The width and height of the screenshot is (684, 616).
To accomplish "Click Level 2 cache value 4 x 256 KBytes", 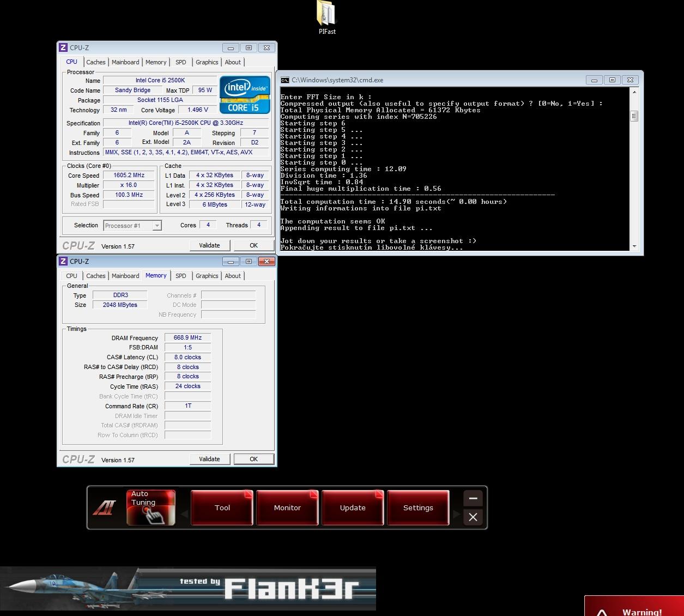I will (x=215, y=195).
